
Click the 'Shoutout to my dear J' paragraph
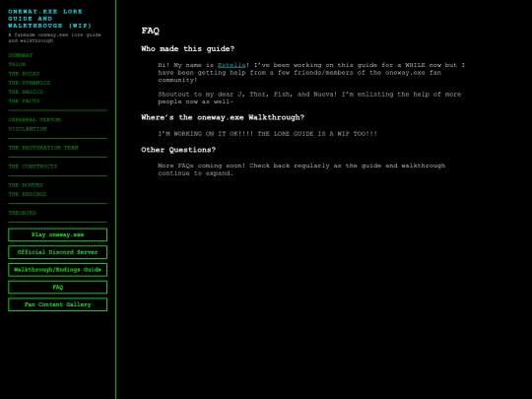pyautogui.click(x=309, y=98)
